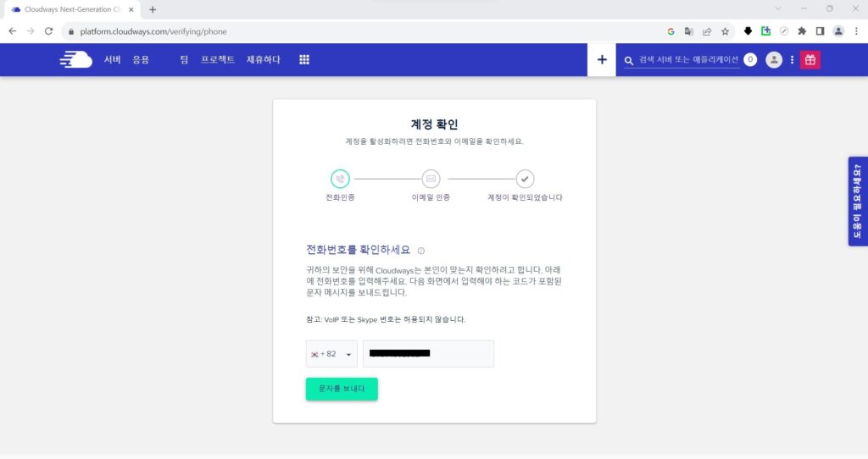Click the 계정이 확인되었습니다 step label
Screen dimensions: 868x459
tap(525, 197)
